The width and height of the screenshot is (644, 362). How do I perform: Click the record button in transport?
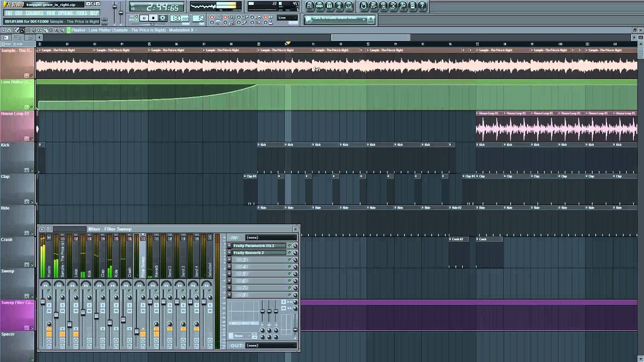click(x=164, y=18)
